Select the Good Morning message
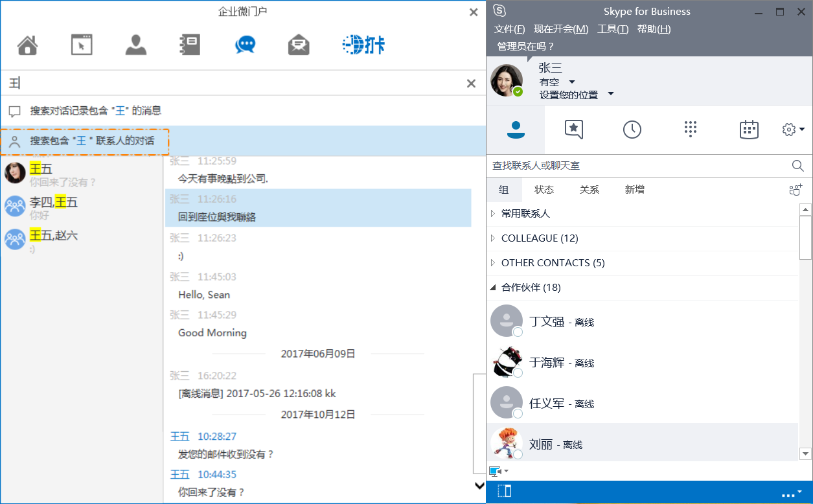This screenshot has height=504, width=813. (212, 333)
